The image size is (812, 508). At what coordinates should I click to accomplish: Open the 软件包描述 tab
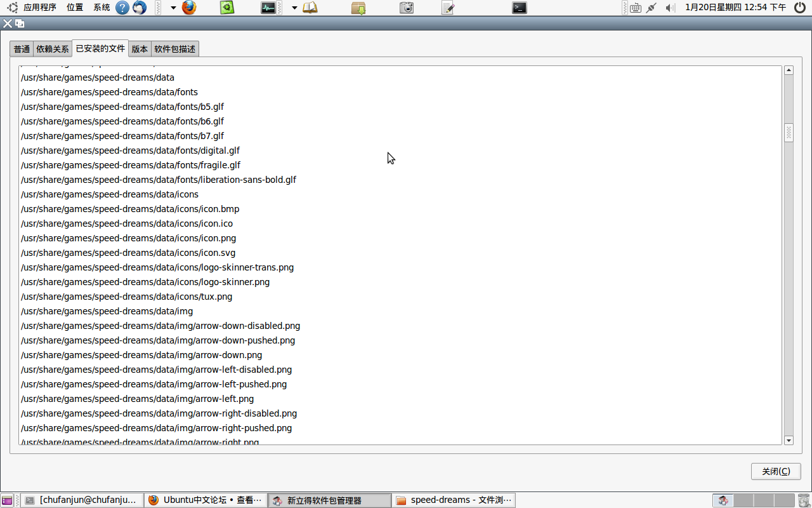point(175,49)
